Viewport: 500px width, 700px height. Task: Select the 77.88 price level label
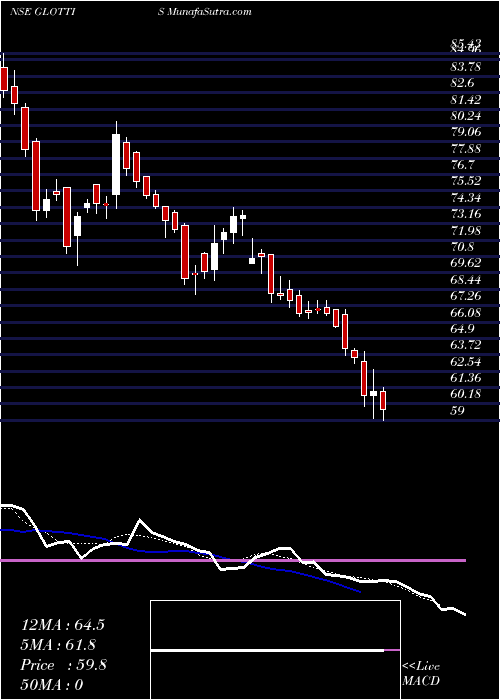point(466,149)
